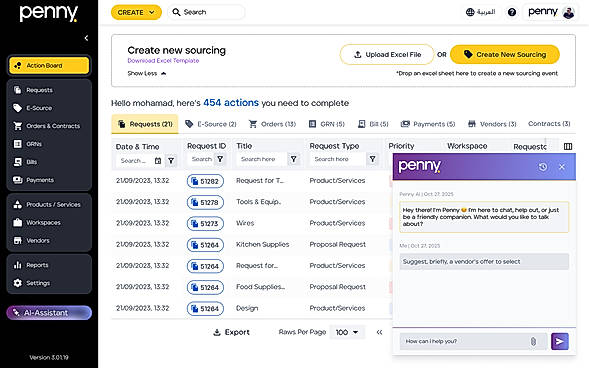The height and width of the screenshot is (368, 589).
Task: Open Vendors in the sidebar
Action: pyautogui.click(x=49, y=241)
